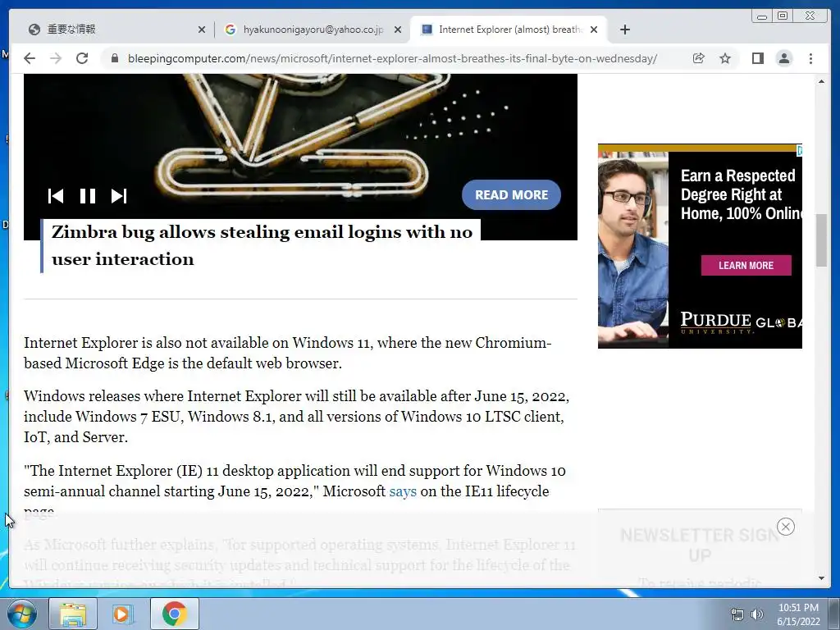Click 'Earn a Respected Degree' ad text
This screenshot has width=840, height=630.
tap(741, 194)
